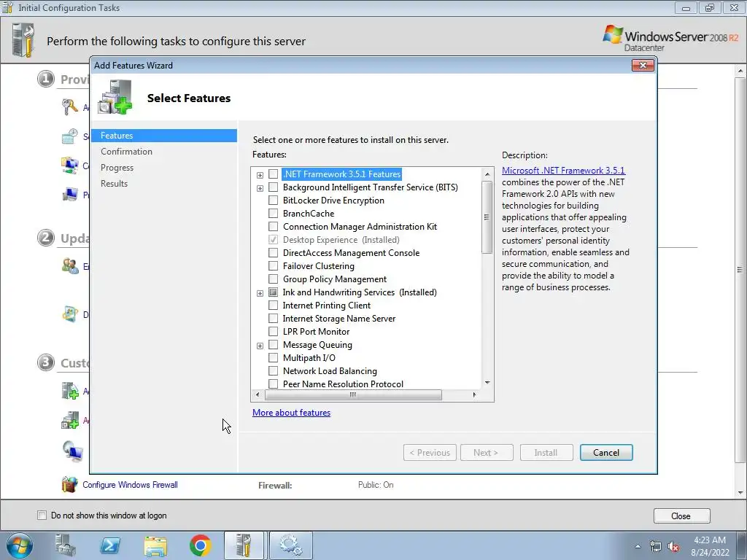Image resolution: width=747 pixels, height=560 pixels.
Task: Switch to Initial Configuration Tasks taskbar button
Action: click(244, 545)
